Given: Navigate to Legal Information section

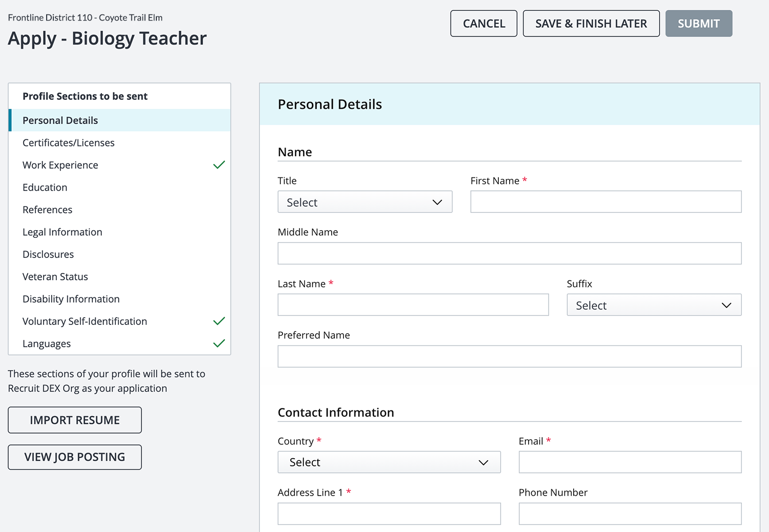Looking at the screenshot, I should point(63,232).
